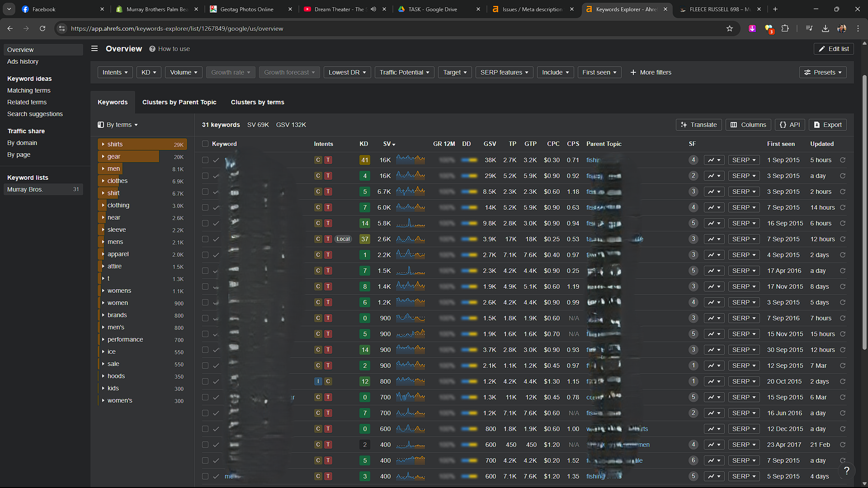
Task: Switch to Clusters by Parent Topic tab
Action: pos(179,102)
